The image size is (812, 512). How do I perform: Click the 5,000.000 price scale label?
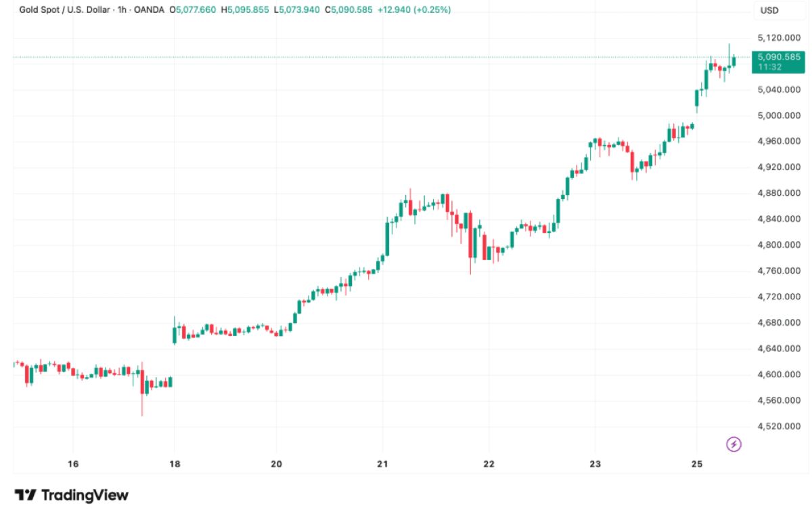[x=780, y=115]
